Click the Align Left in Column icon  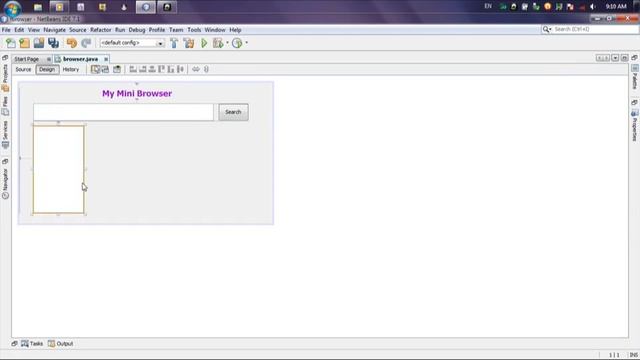[133, 69]
